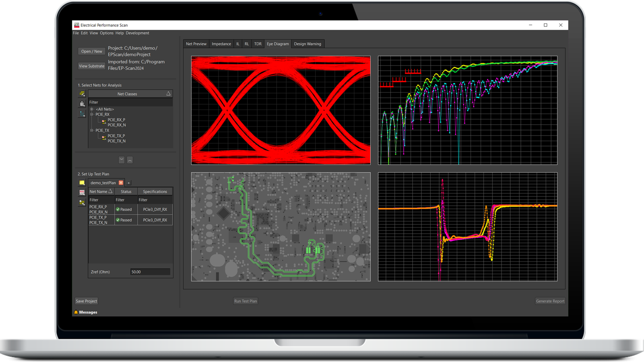Switch to the Impedance tab
The height and width of the screenshot is (362, 644).
click(x=221, y=44)
